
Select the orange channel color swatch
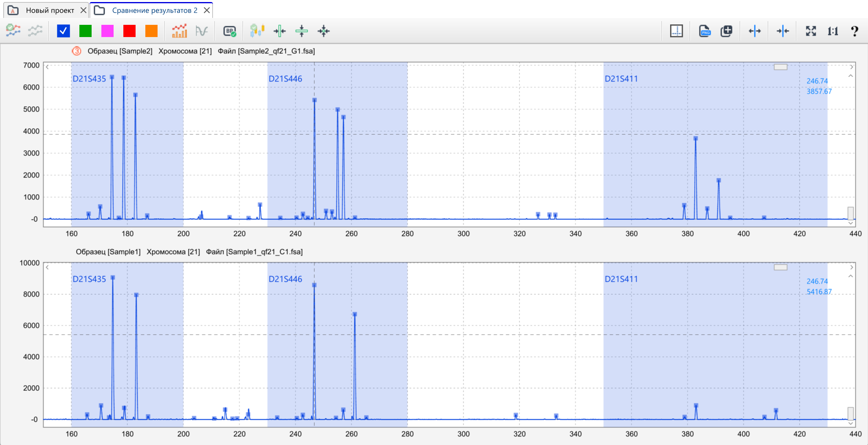(x=151, y=31)
